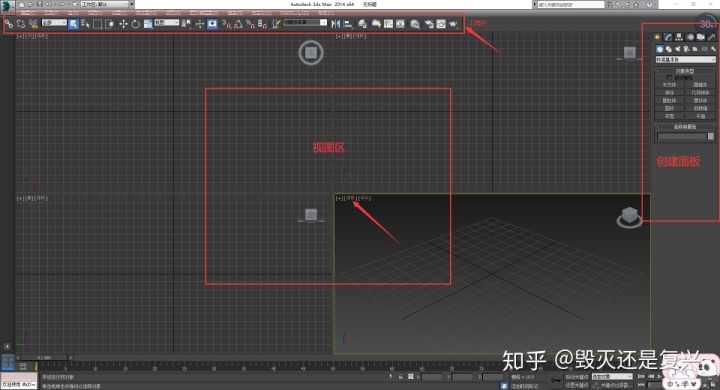Click the 长方体 box button
Viewport: 720px width, 390px height.
click(x=669, y=85)
